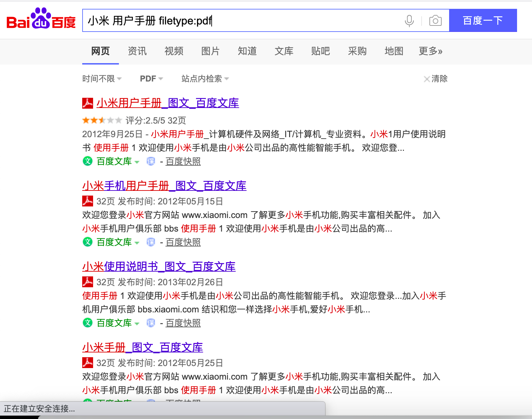Image resolution: width=532 pixels, height=419 pixels.
Task: Click the 百度一下 search button
Action: (483, 20)
